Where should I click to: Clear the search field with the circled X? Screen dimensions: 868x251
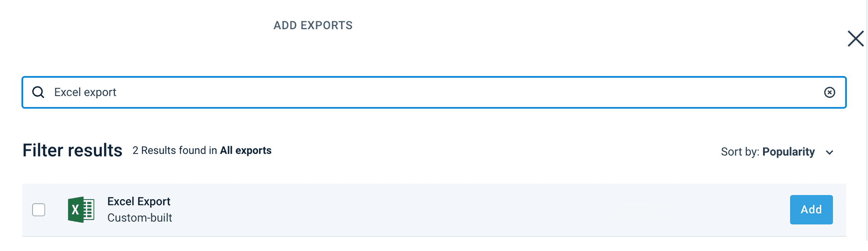[x=829, y=92]
